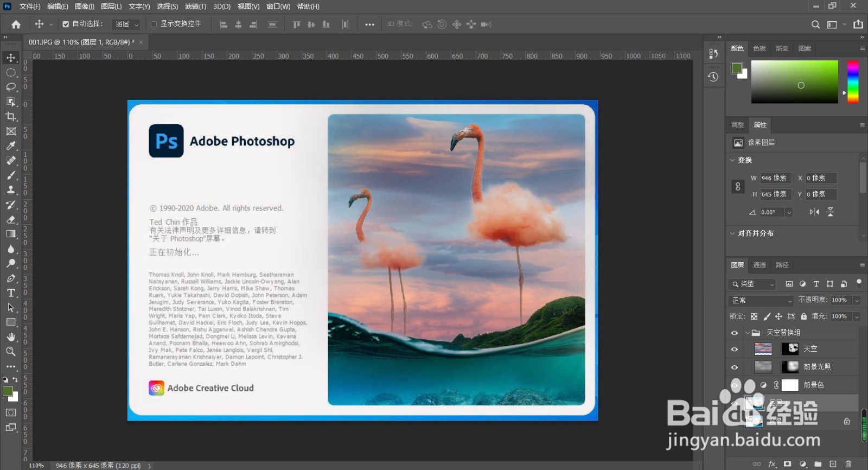Open the 文件(F) menu
The width and height of the screenshot is (868, 470).
coord(30,7)
